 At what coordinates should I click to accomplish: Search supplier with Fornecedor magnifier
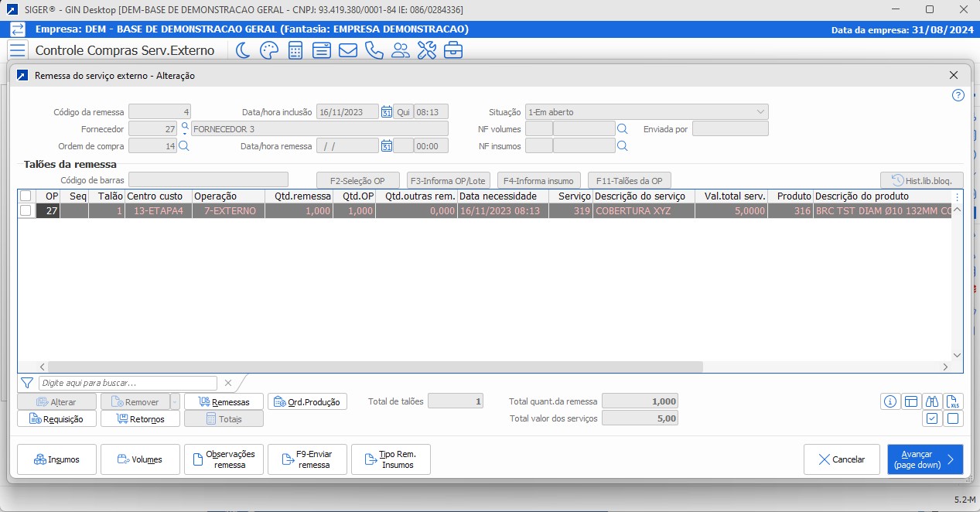[x=184, y=127]
